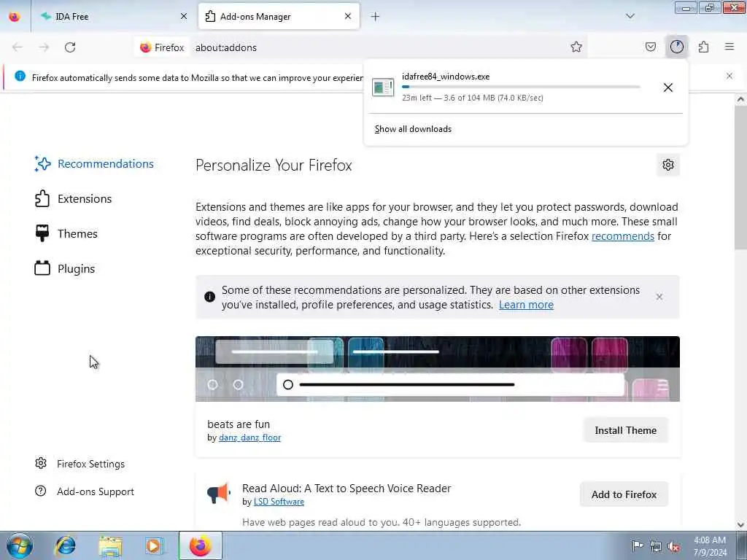Close the Add-ons Manager tab
This screenshot has width=747, height=560.
coord(348,17)
